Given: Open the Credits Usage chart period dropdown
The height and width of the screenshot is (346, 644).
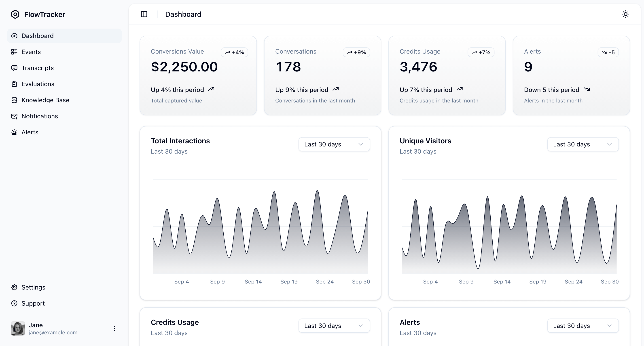Looking at the screenshot, I should pyautogui.click(x=334, y=326).
